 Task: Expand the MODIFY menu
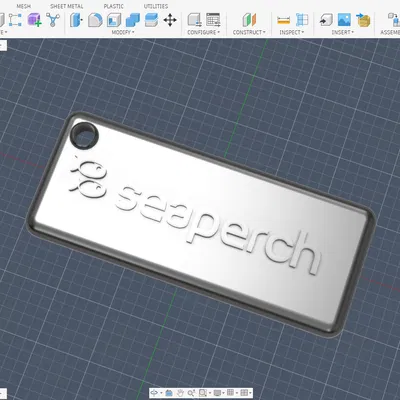pos(123,32)
